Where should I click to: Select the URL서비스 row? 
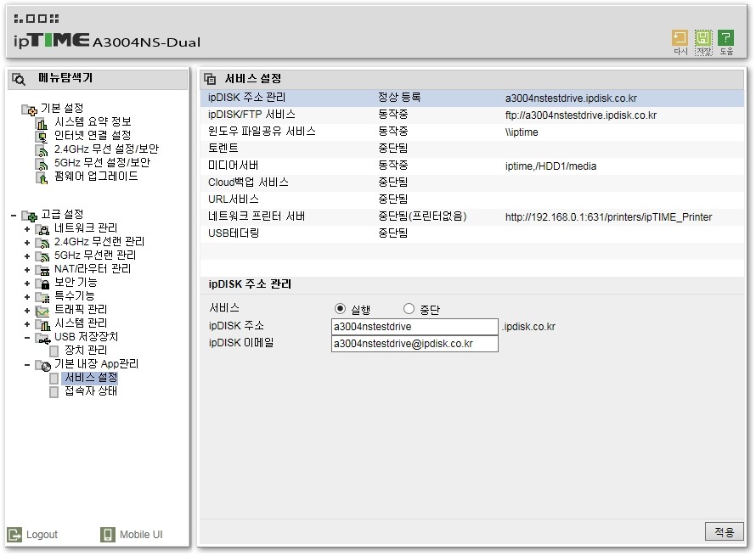(472, 199)
